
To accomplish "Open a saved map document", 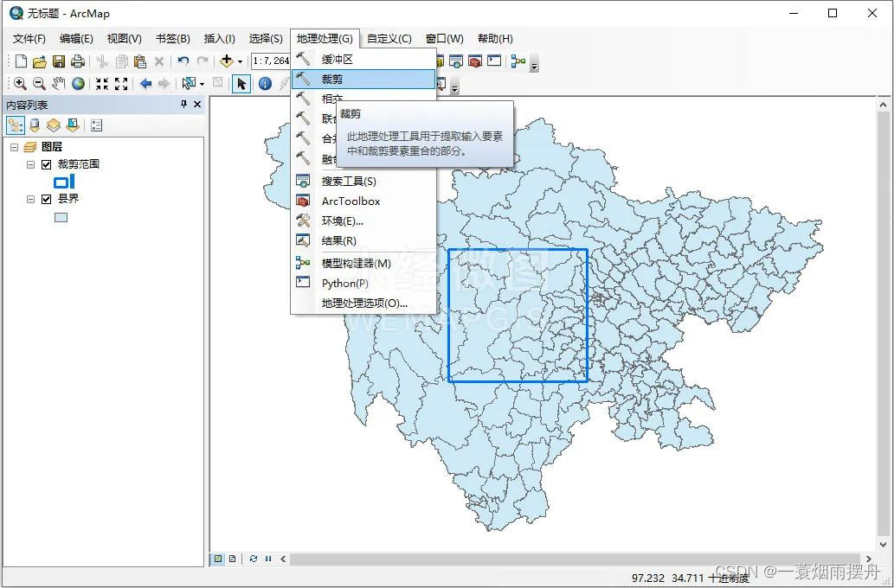I will (38, 61).
